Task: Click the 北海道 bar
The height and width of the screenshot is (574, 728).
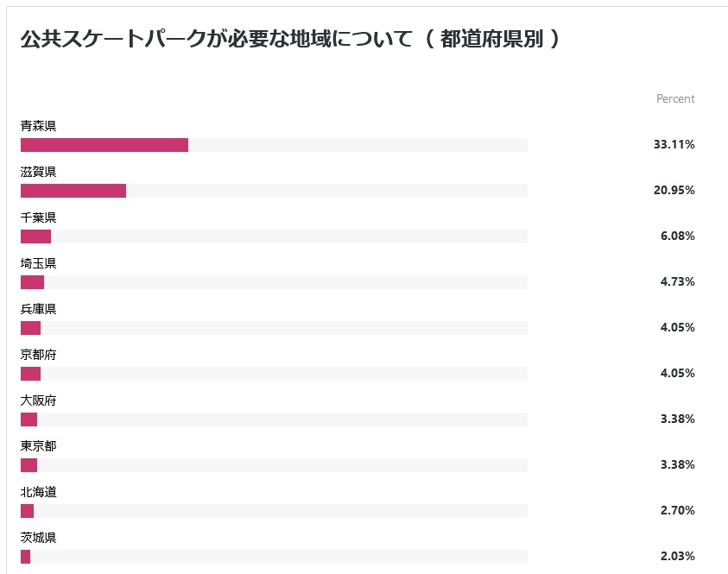Action: (27, 511)
